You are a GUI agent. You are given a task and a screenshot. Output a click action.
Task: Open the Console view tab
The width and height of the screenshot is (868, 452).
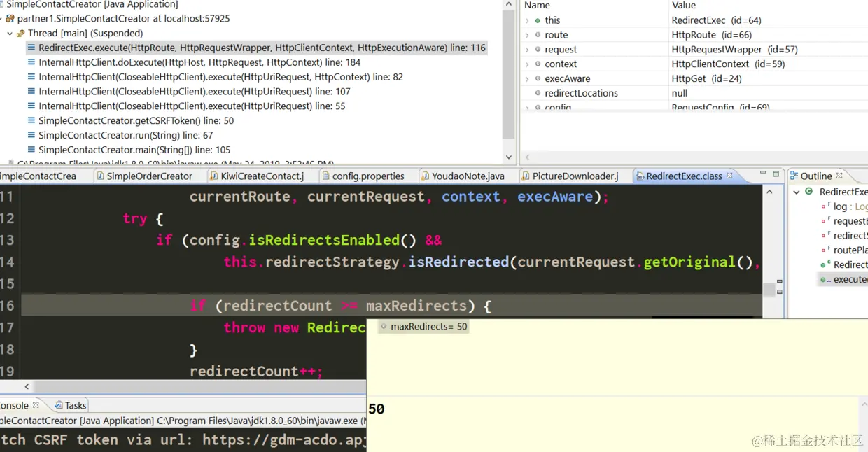[18, 405]
